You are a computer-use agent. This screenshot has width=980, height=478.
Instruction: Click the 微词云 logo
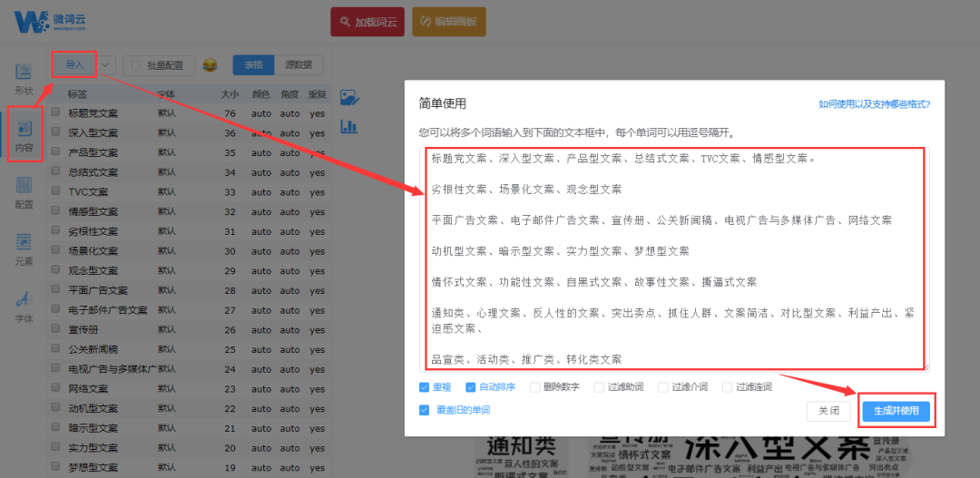[x=50, y=22]
